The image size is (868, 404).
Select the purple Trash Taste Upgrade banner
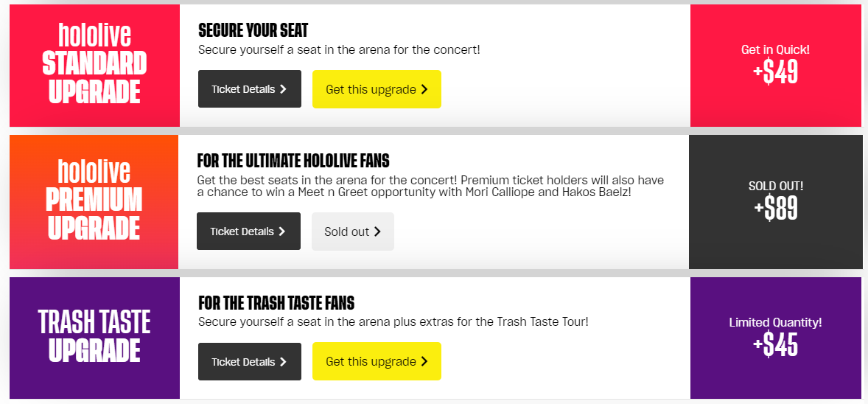[94, 337]
